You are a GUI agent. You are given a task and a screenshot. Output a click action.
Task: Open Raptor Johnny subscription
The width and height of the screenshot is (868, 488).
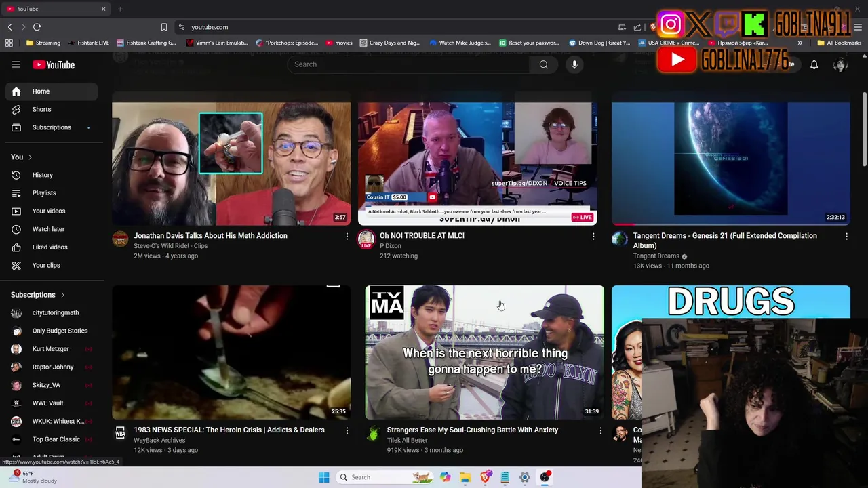click(x=52, y=367)
